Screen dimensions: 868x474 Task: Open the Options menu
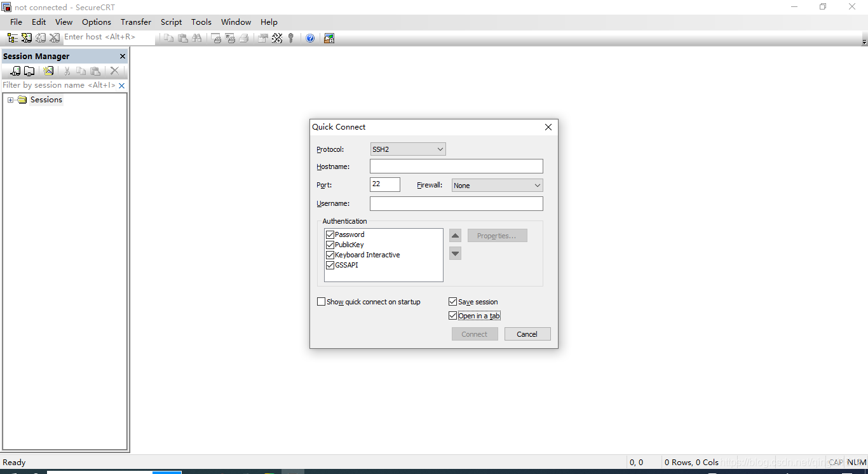click(97, 22)
